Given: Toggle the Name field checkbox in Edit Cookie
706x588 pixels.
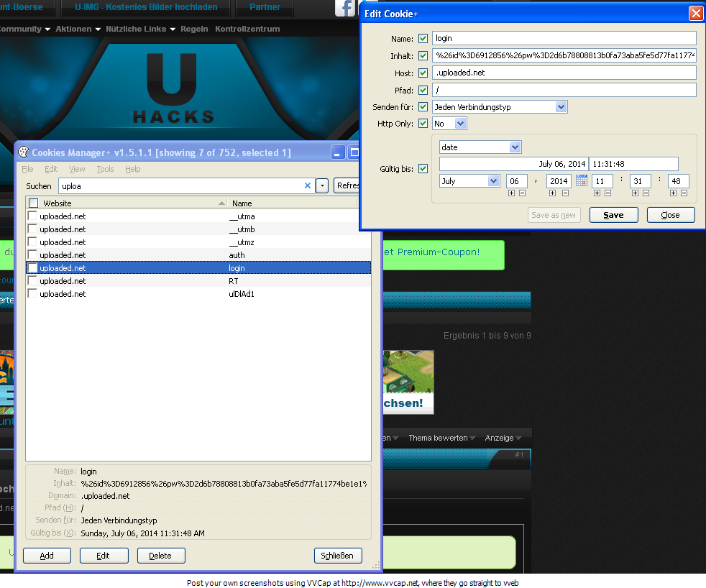Looking at the screenshot, I should point(423,38).
